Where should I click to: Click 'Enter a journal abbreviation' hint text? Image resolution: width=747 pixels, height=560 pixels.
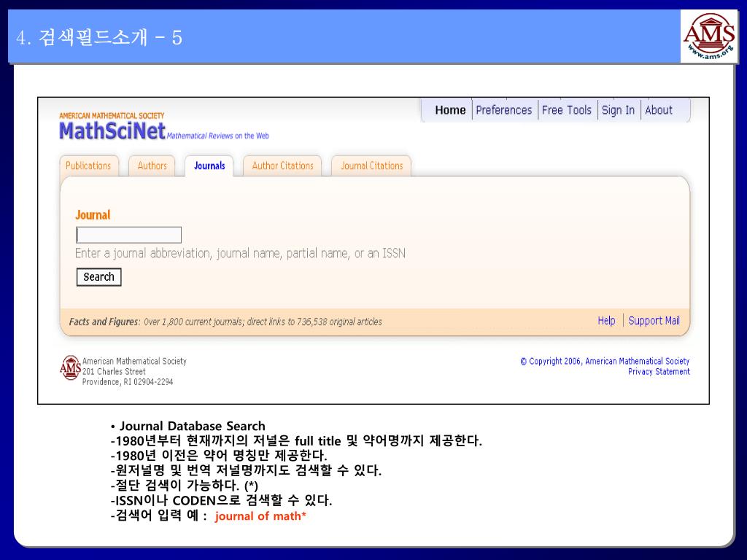point(240,253)
